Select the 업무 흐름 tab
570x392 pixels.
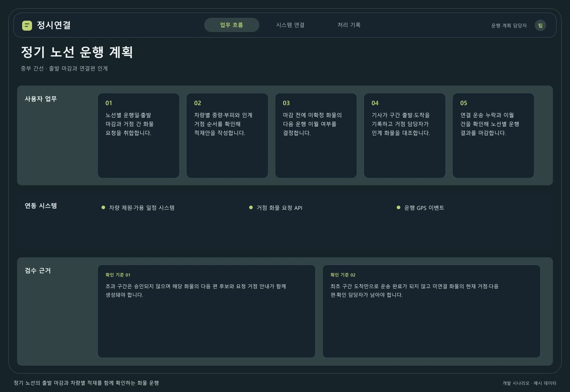(232, 25)
